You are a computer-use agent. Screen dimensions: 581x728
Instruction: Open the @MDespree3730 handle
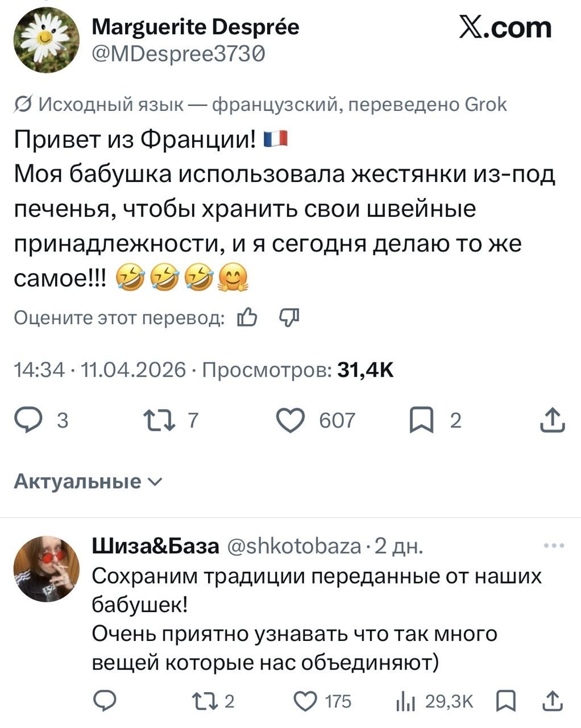click(179, 53)
